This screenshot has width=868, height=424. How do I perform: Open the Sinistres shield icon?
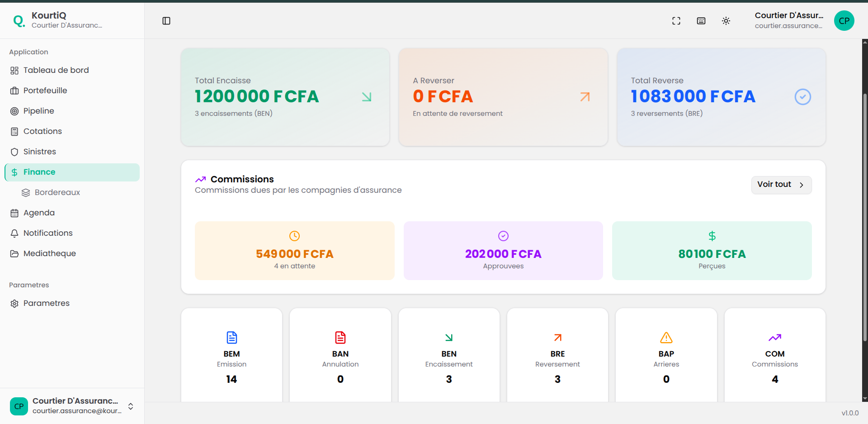[14, 151]
